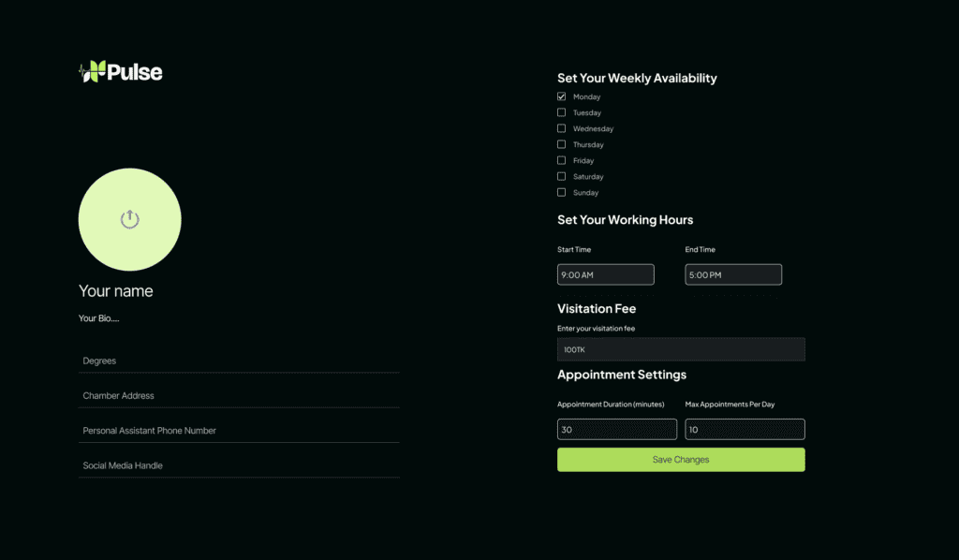Click the Your name text
This screenshot has width=959, height=560.
pos(116,291)
